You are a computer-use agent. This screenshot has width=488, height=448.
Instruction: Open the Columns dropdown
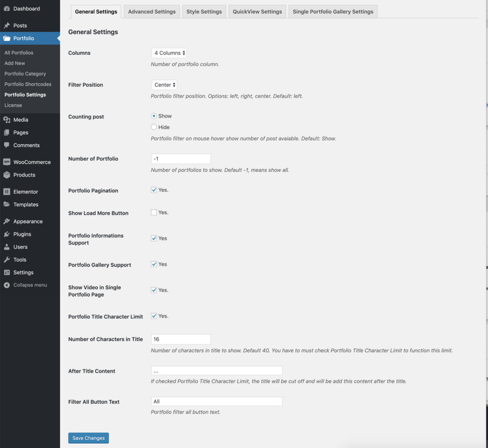coord(169,53)
